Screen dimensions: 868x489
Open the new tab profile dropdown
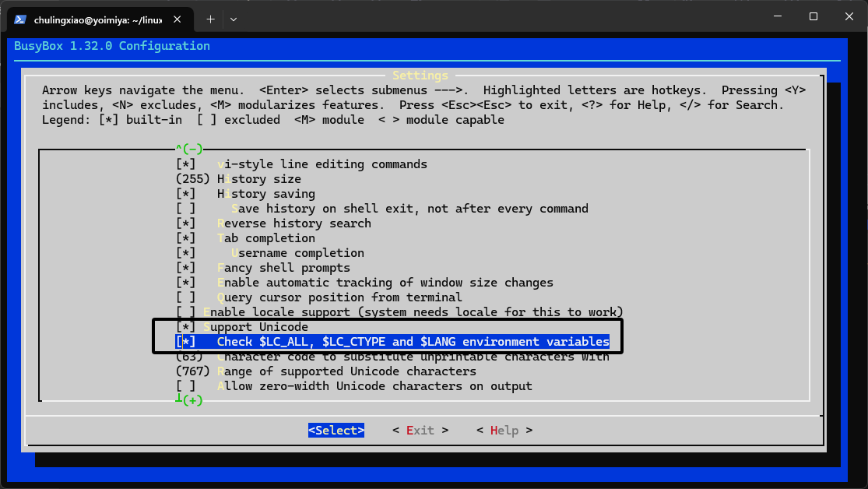[234, 19]
